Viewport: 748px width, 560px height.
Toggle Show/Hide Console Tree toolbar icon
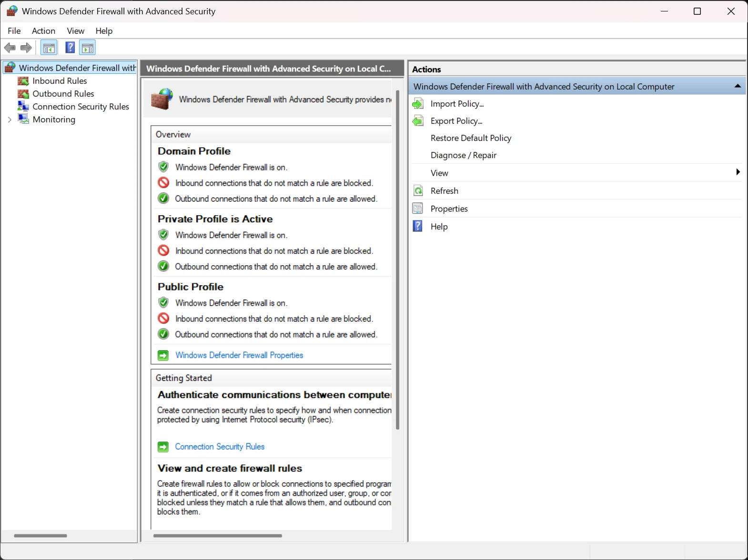pos(49,48)
